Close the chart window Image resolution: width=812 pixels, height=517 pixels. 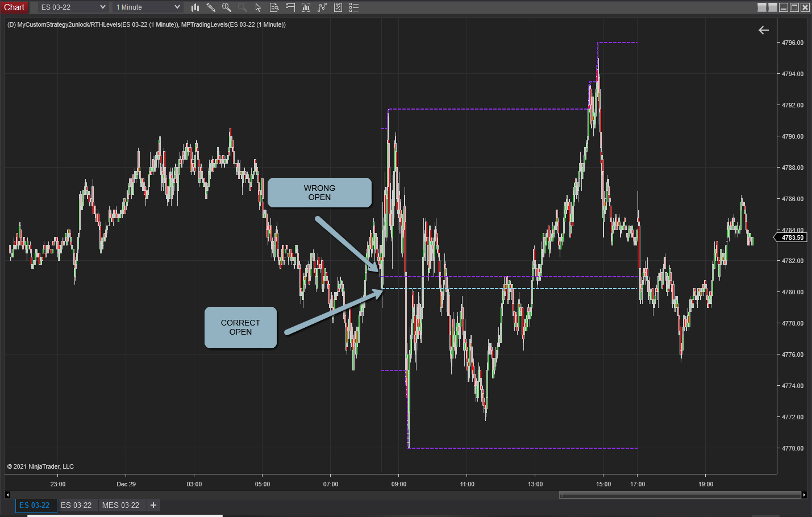point(805,7)
